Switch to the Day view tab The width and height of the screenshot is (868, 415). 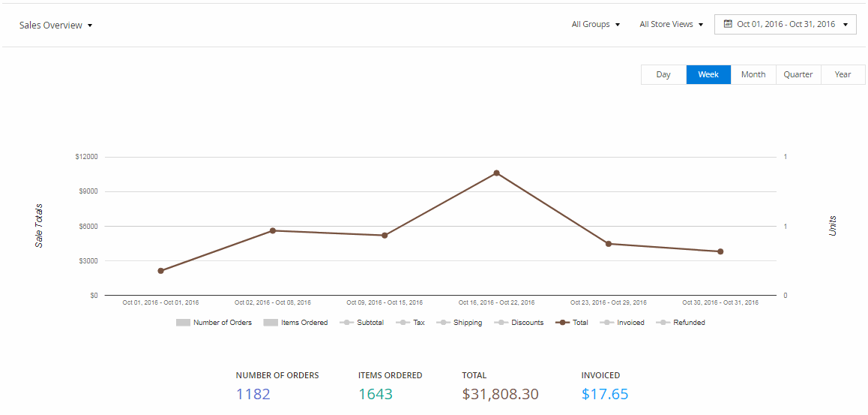[663, 74]
